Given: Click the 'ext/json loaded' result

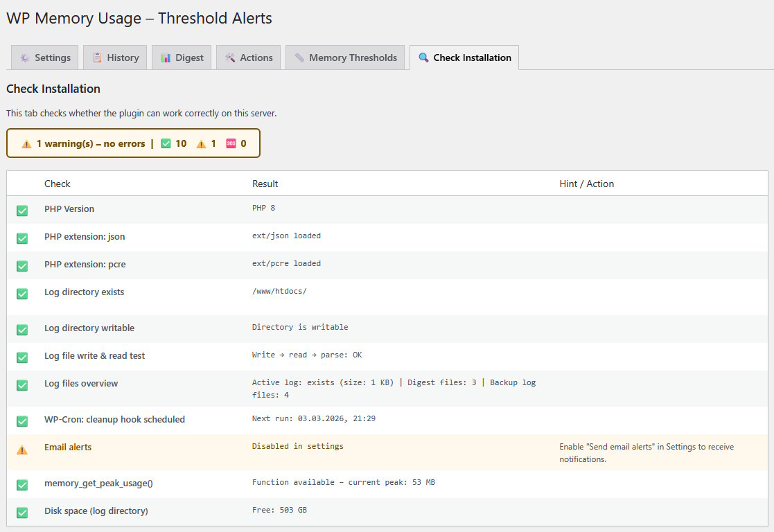Looking at the screenshot, I should point(286,236).
